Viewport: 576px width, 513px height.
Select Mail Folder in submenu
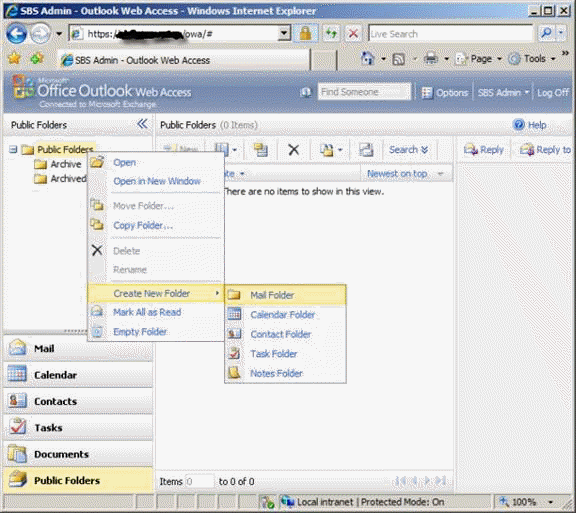pyautogui.click(x=285, y=295)
